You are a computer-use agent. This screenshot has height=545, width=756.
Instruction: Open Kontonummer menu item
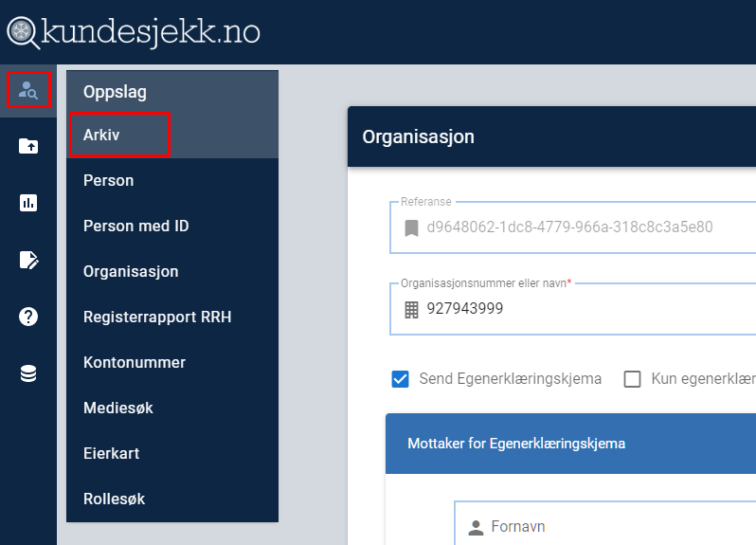172,362
